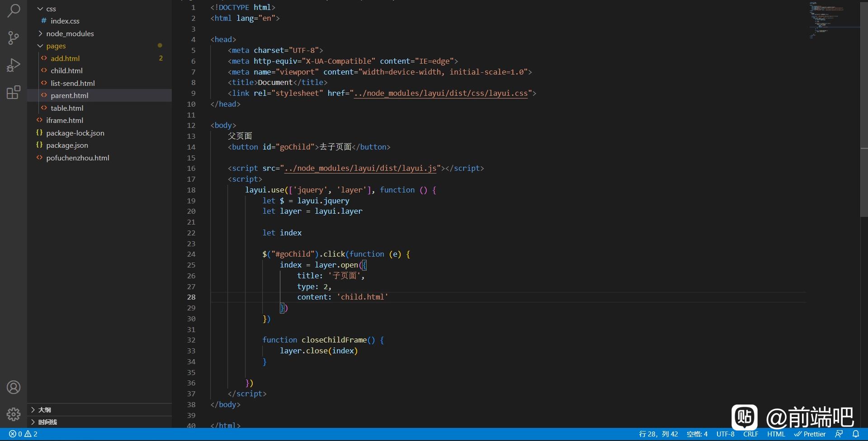Click the "viewport" meta name value
The height and width of the screenshot is (441, 868).
point(297,72)
